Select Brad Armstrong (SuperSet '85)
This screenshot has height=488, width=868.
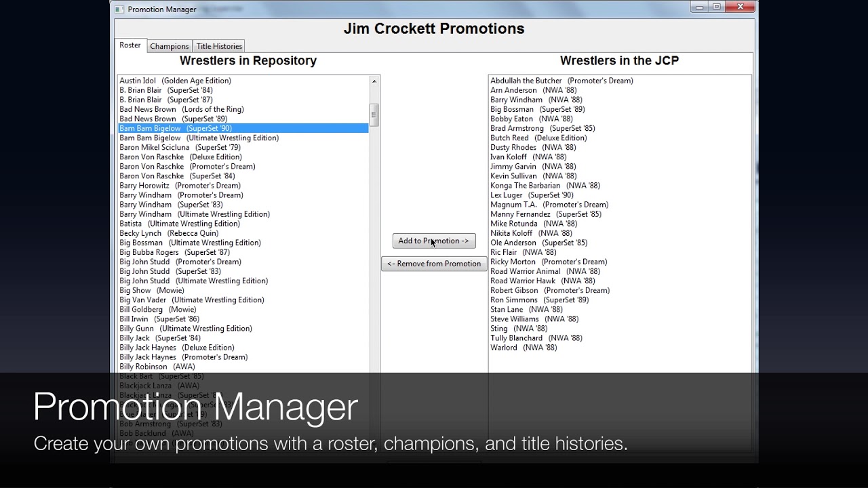[620, 128]
